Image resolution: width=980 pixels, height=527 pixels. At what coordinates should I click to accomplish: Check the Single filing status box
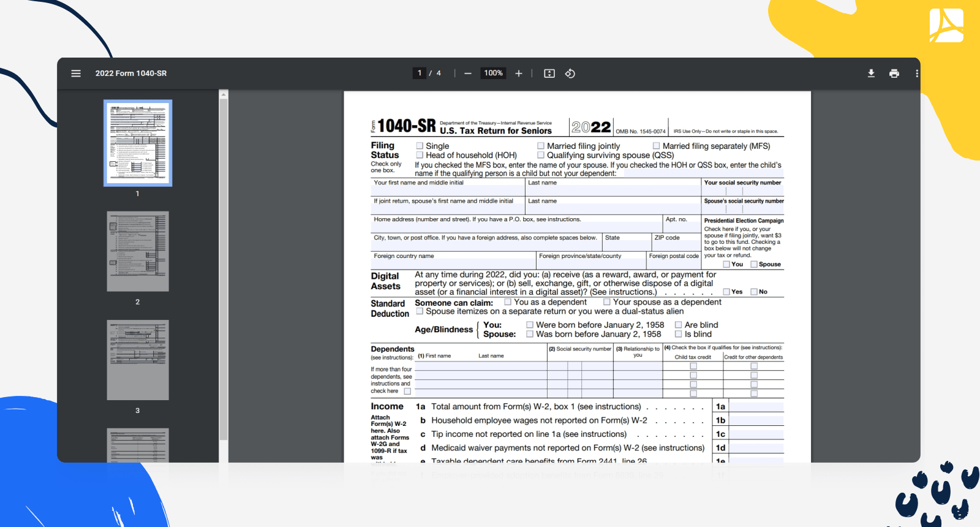420,146
